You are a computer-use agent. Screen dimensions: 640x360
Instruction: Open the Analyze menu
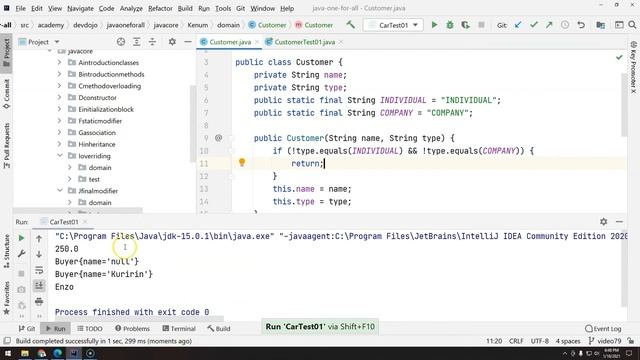[x=131, y=8]
